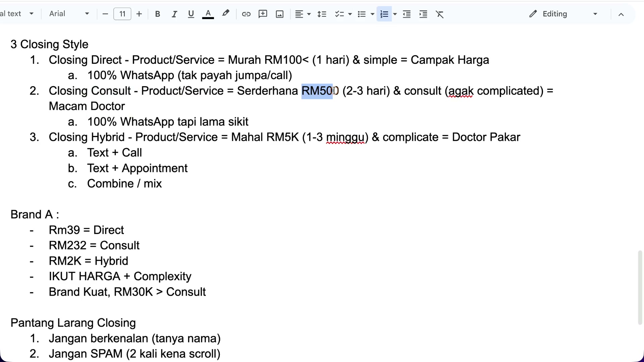Apply a checklist to the selection
The width and height of the screenshot is (644, 362).
coord(339,14)
